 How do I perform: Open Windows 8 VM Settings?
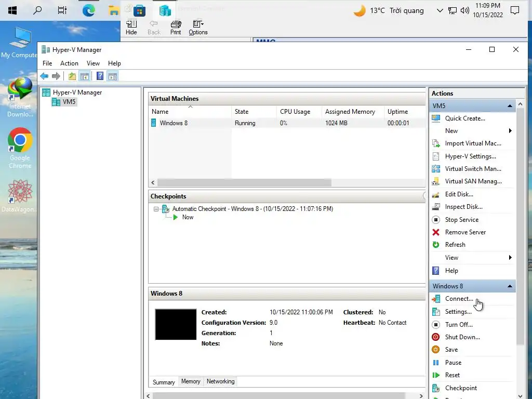pyautogui.click(x=458, y=312)
